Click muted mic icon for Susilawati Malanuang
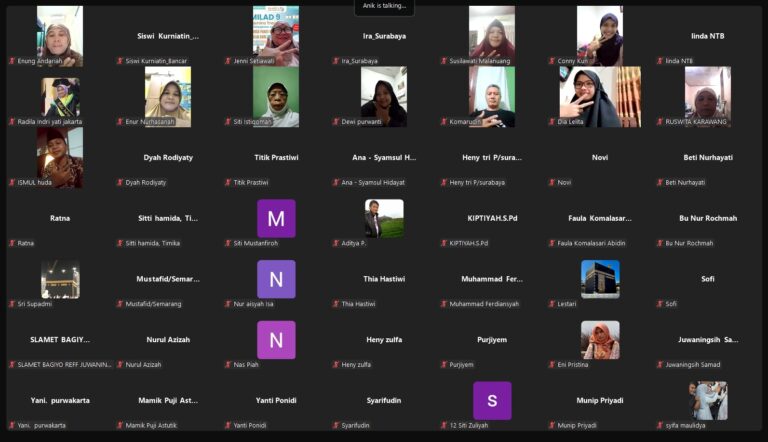 444,61
